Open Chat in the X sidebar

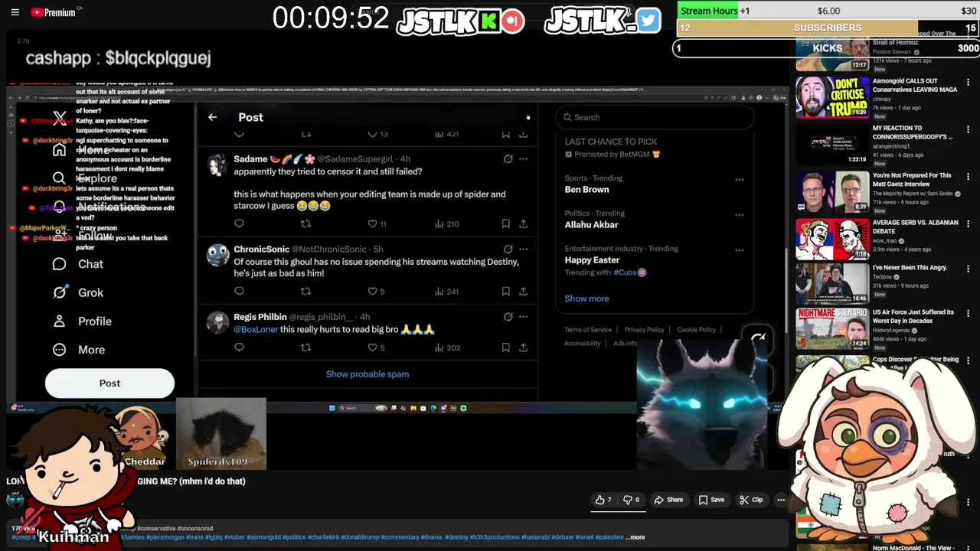78,264
